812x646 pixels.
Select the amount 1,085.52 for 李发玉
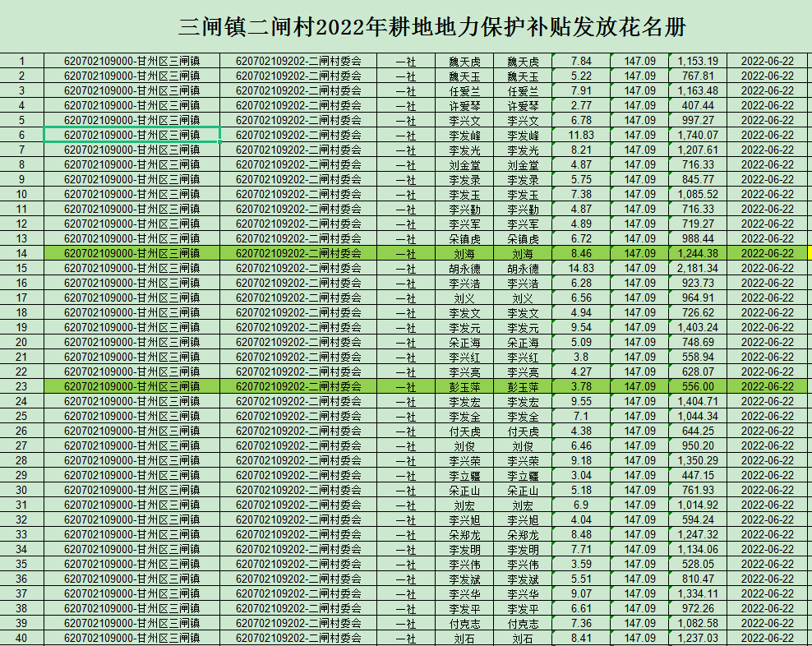(698, 194)
